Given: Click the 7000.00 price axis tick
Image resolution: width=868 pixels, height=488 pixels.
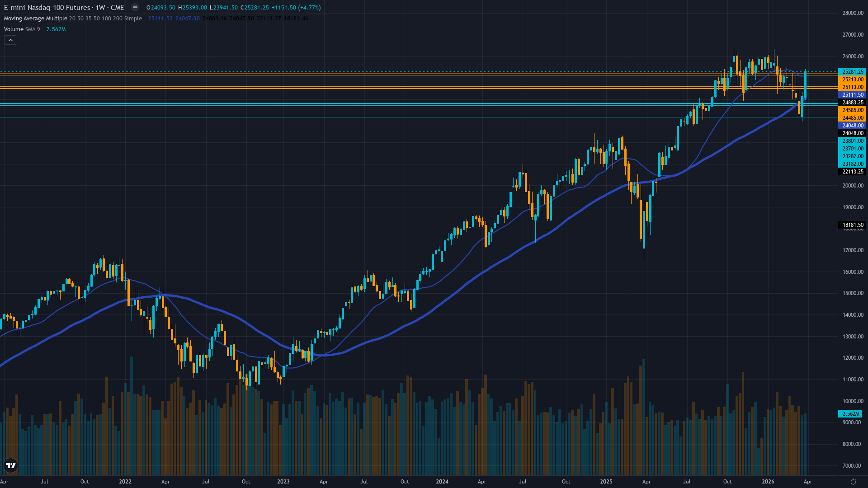Looking at the screenshot, I should (x=853, y=466).
